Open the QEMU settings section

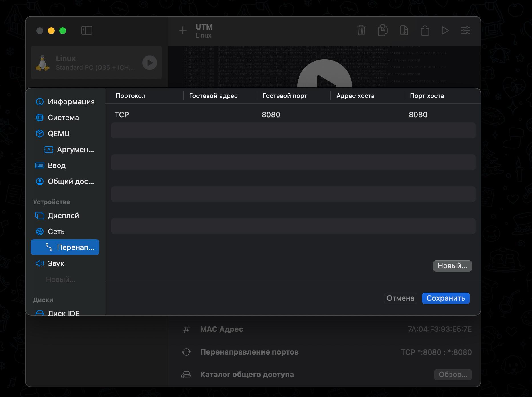pyautogui.click(x=58, y=134)
